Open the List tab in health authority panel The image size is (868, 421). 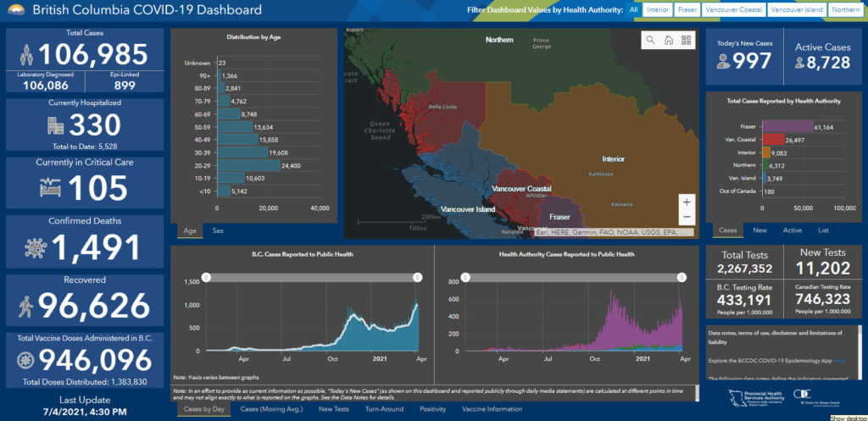tap(823, 230)
